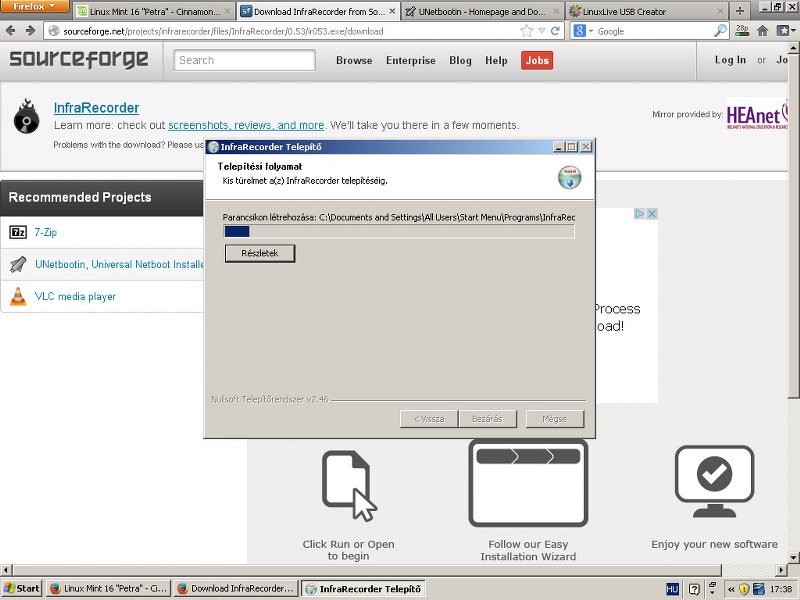Click the Részletek details button in installer
Viewport: 800px width, 600px height.
pos(260,253)
